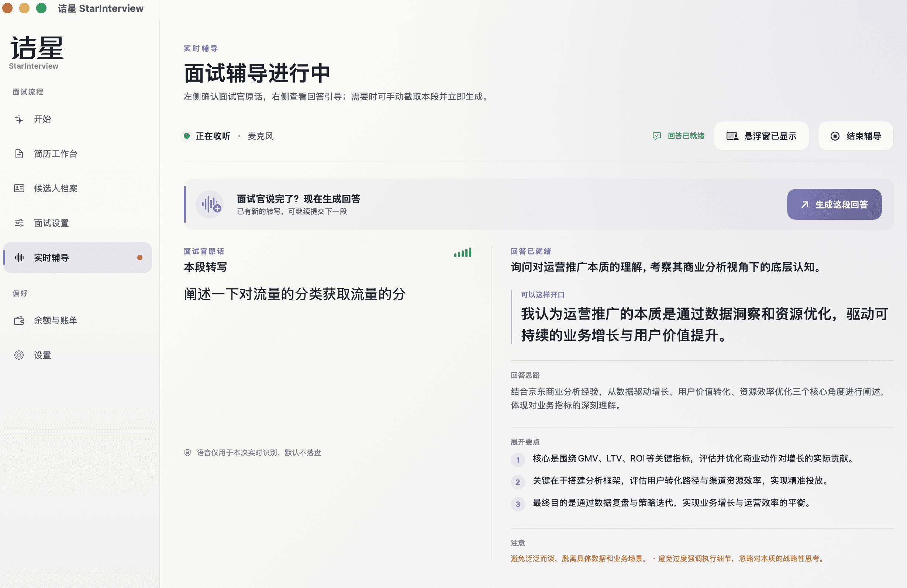The image size is (907, 588).
Task: Click the arrow icon in 生成这段回答
Action: pyautogui.click(x=805, y=205)
